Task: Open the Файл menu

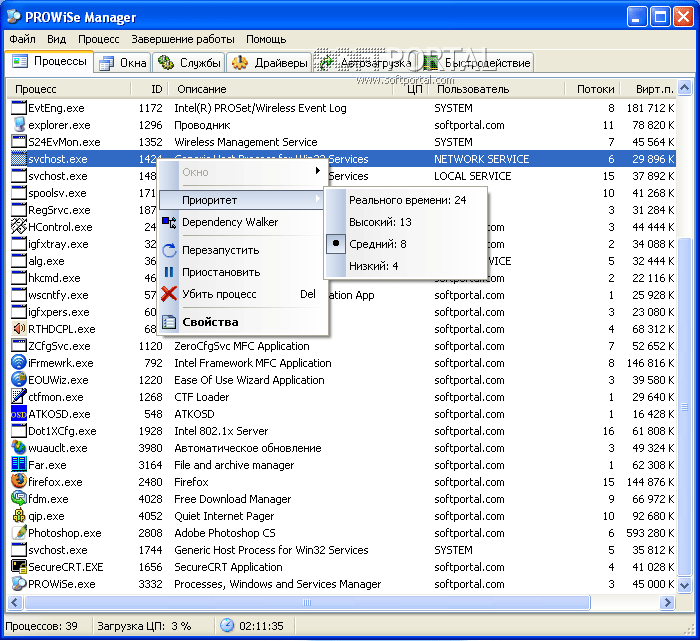Action: pyautogui.click(x=22, y=39)
